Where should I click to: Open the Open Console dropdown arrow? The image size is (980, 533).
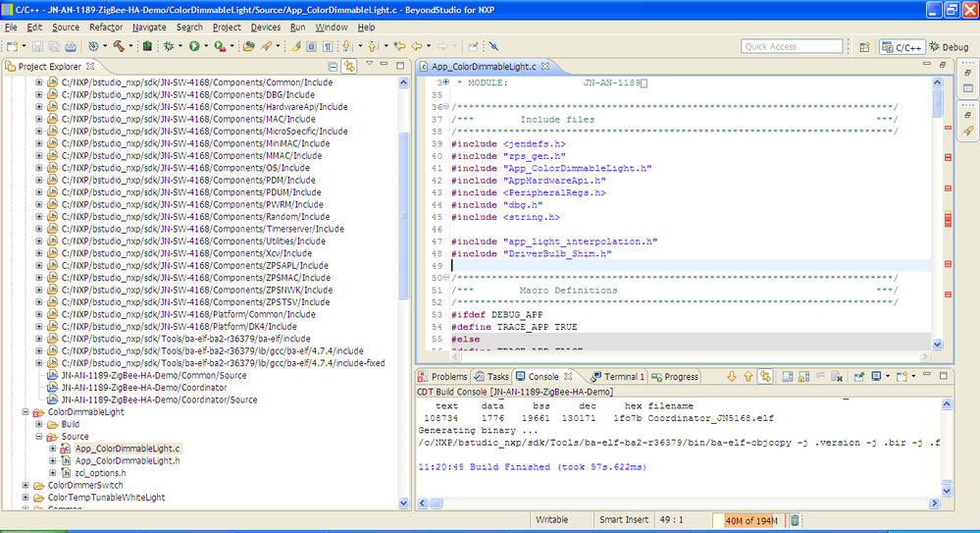pos(913,377)
